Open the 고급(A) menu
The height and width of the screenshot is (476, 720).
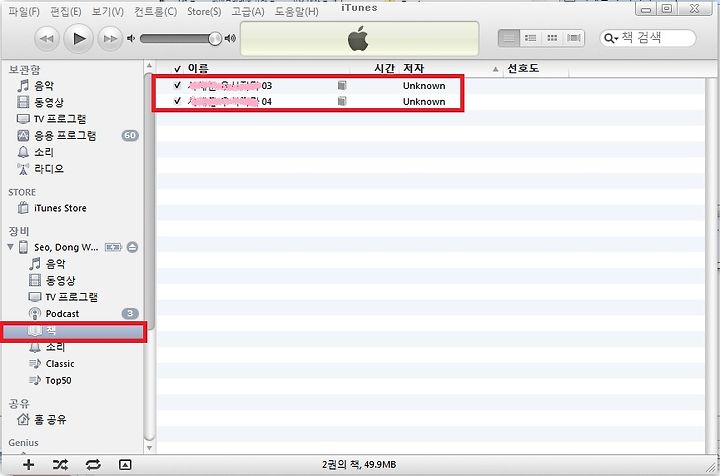click(248, 11)
